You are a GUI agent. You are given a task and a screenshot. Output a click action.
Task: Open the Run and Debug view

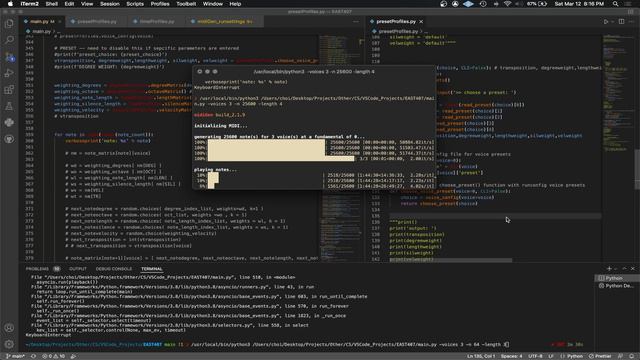click(9, 73)
